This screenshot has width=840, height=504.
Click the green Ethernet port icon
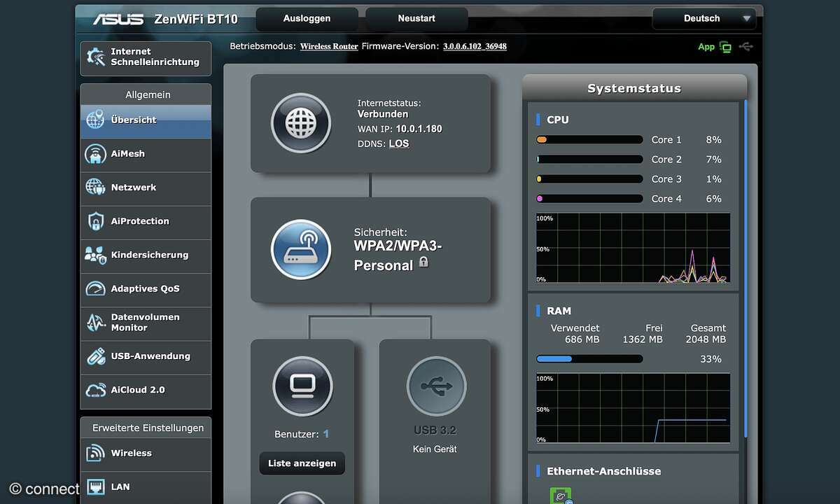[x=561, y=496]
